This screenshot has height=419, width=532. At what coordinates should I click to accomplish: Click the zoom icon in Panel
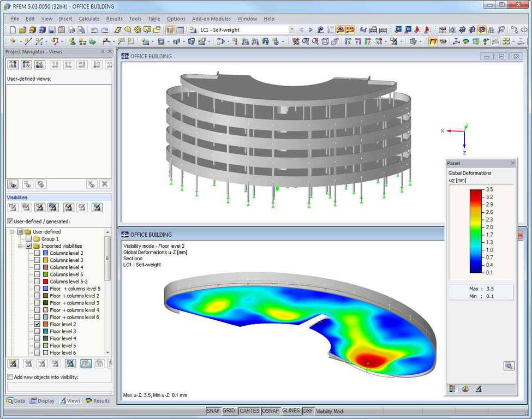pyautogui.click(x=509, y=366)
